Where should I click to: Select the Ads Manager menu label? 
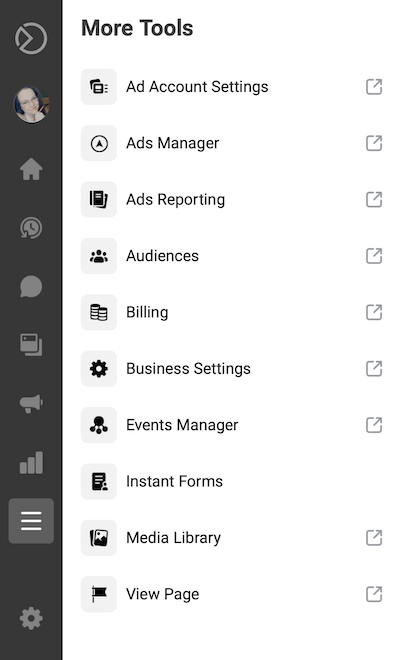(x=173, y=143)
